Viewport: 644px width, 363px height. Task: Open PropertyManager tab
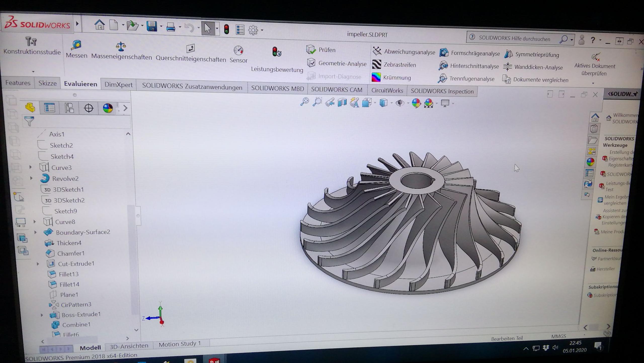click(49, 108)
